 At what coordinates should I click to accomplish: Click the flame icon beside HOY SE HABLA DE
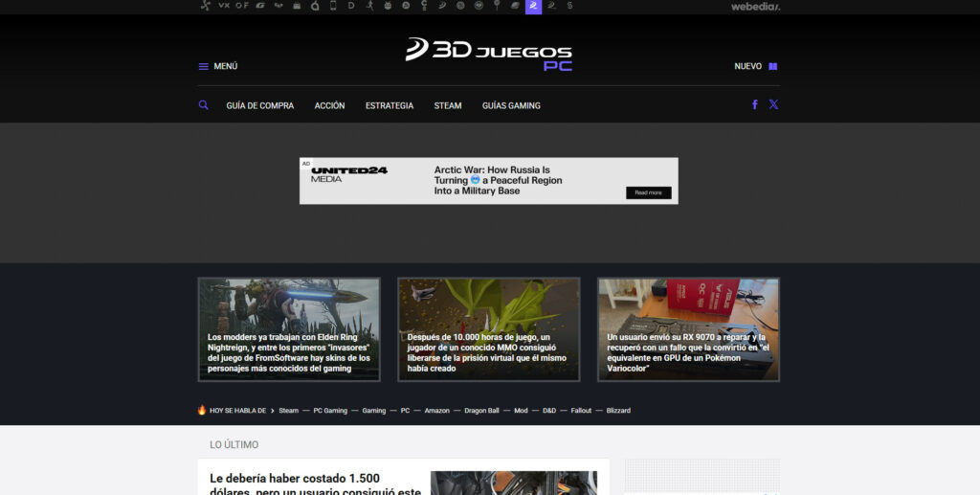pos(202,410)
